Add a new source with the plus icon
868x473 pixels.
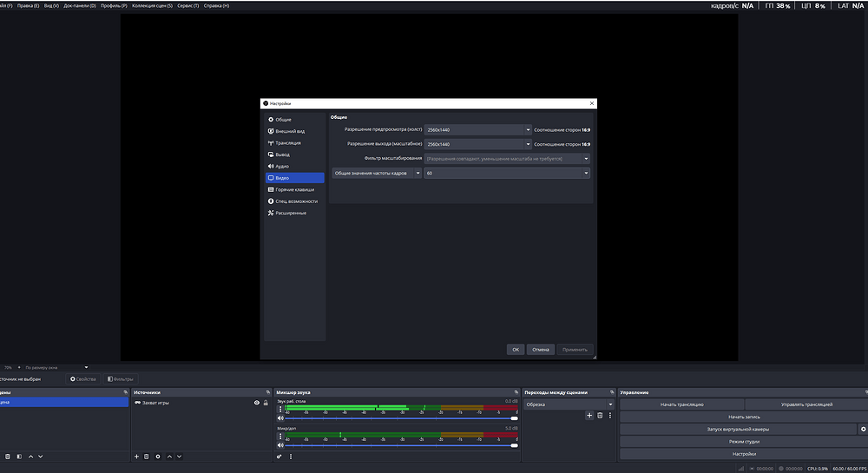click(136, 456)
